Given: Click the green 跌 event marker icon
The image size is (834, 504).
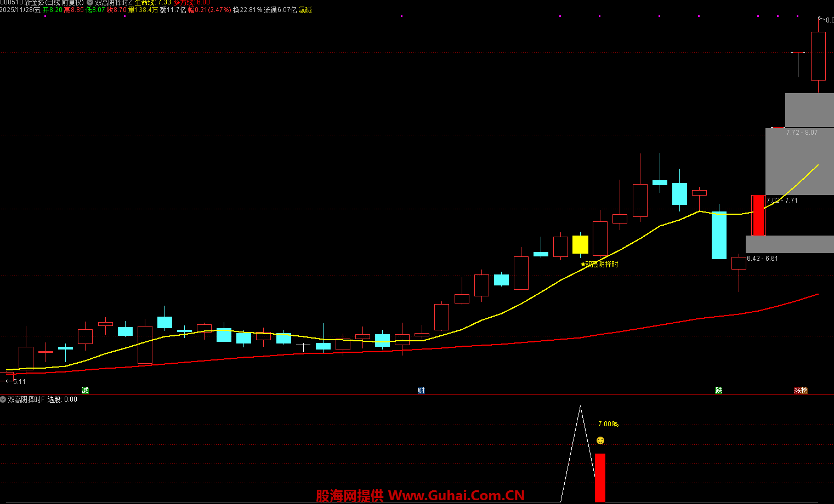Looking at the screenshot, I should [x=718, y=390].
